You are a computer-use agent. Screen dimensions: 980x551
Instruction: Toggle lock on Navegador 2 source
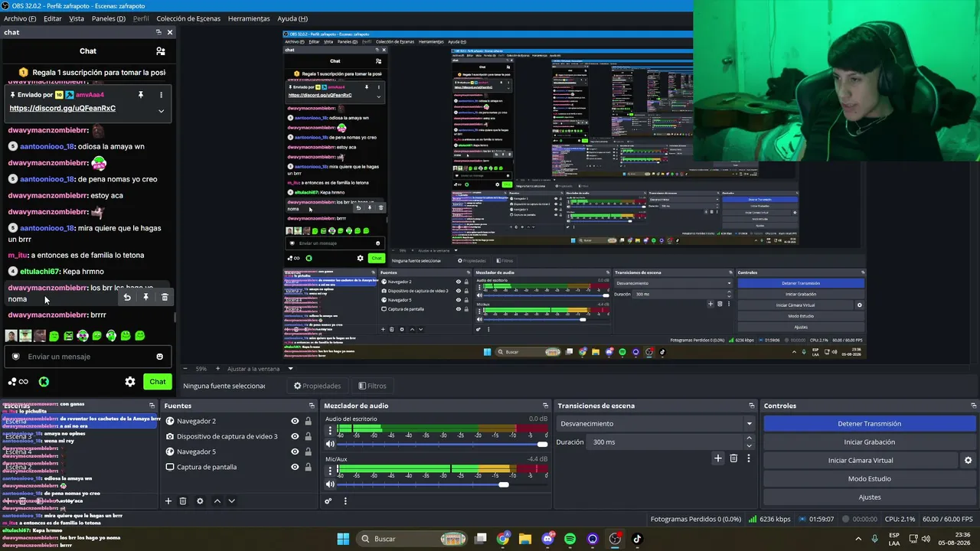pos(308,421)
